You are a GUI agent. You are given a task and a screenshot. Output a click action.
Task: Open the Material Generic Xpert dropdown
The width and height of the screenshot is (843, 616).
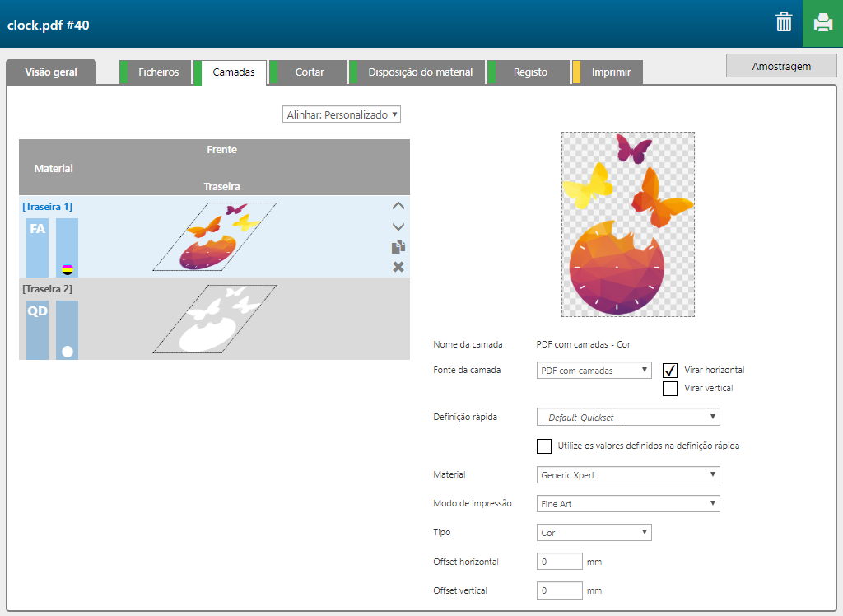coord(627,475)
